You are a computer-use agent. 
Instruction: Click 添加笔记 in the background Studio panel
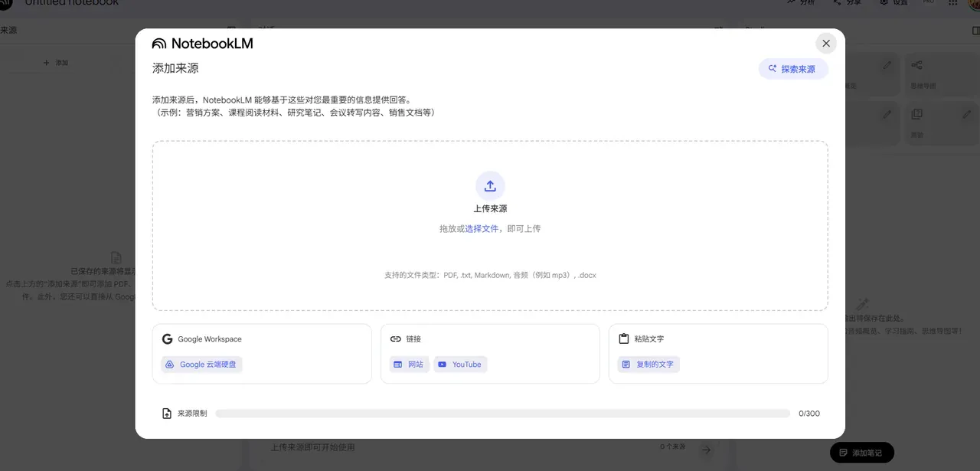click(x=861, y=453)
